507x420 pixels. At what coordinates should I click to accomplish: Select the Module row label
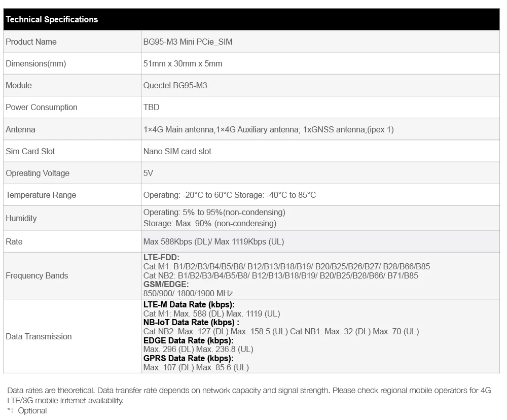[x=19, y=85]
